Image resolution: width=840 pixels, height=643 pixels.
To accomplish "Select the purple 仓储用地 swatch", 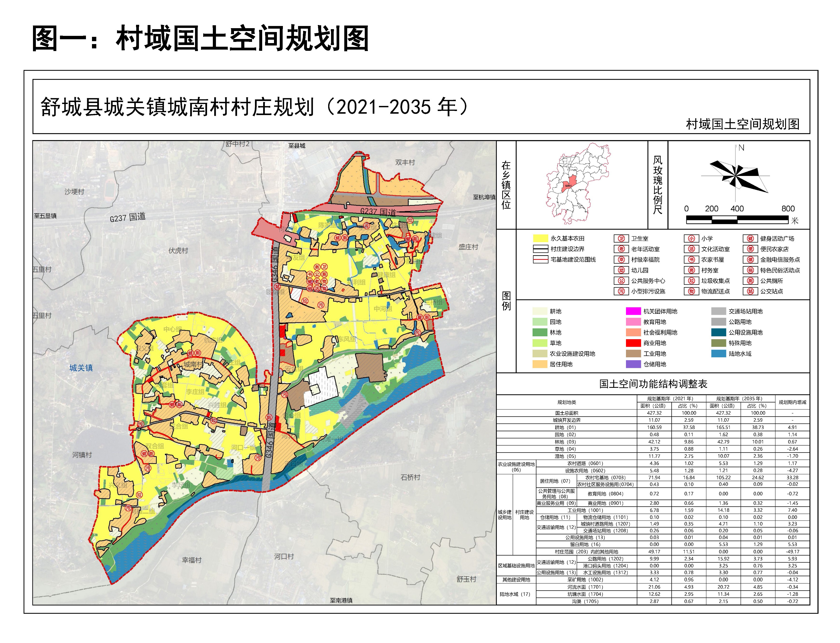I will click(633, 364).
